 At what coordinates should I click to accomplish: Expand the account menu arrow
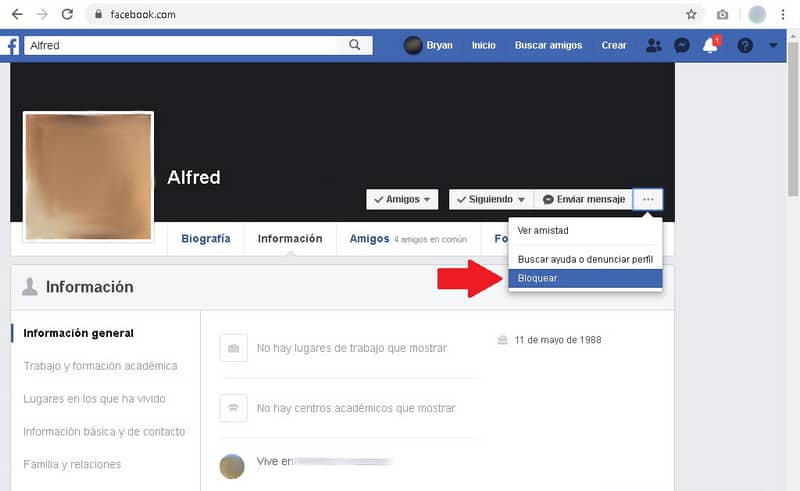tap(773, 45)
